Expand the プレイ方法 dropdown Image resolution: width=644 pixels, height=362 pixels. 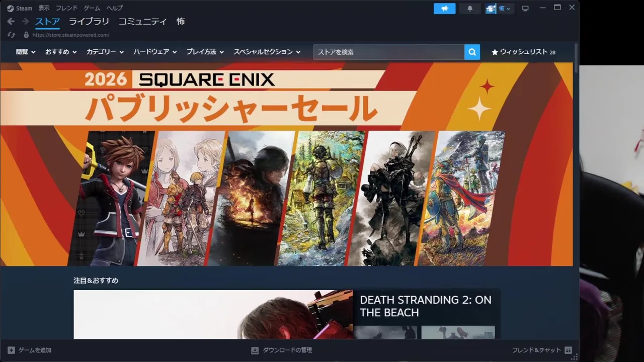(205, 52)
